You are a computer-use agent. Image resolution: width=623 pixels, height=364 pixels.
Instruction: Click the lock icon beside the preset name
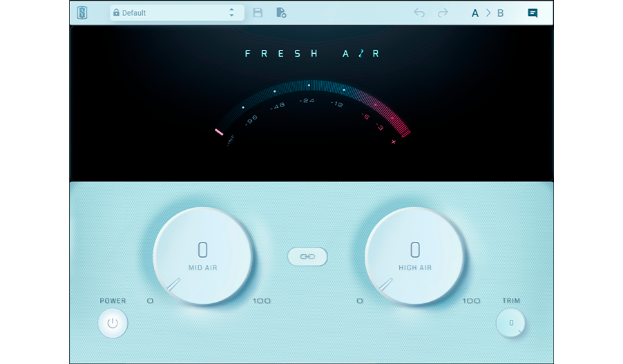point(116,13)
